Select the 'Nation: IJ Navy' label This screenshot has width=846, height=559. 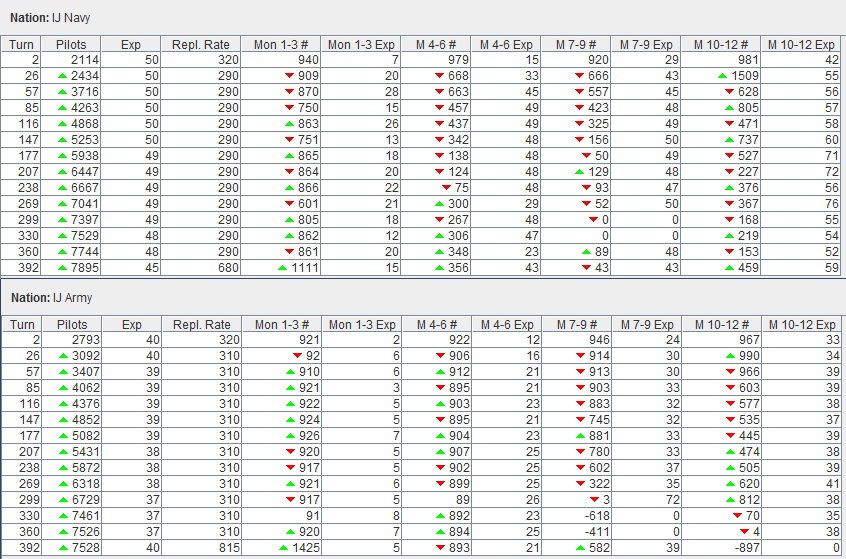pyautogui.click(x=50, y=18)
